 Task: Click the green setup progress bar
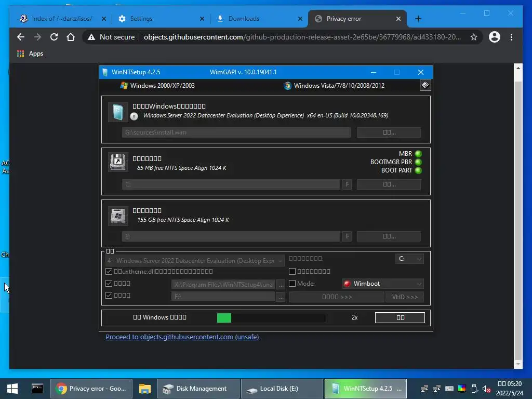pyautogui.click(x=271, y=317)
